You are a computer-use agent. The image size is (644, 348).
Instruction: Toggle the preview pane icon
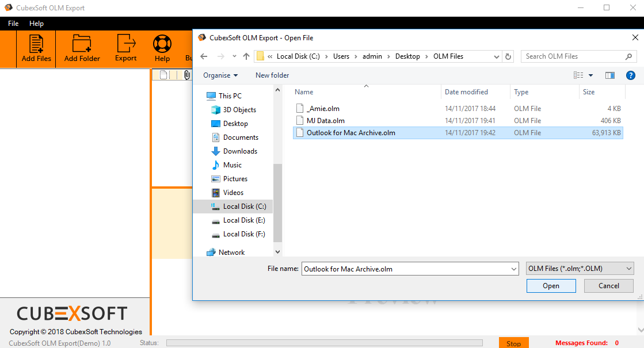[610, 75]
